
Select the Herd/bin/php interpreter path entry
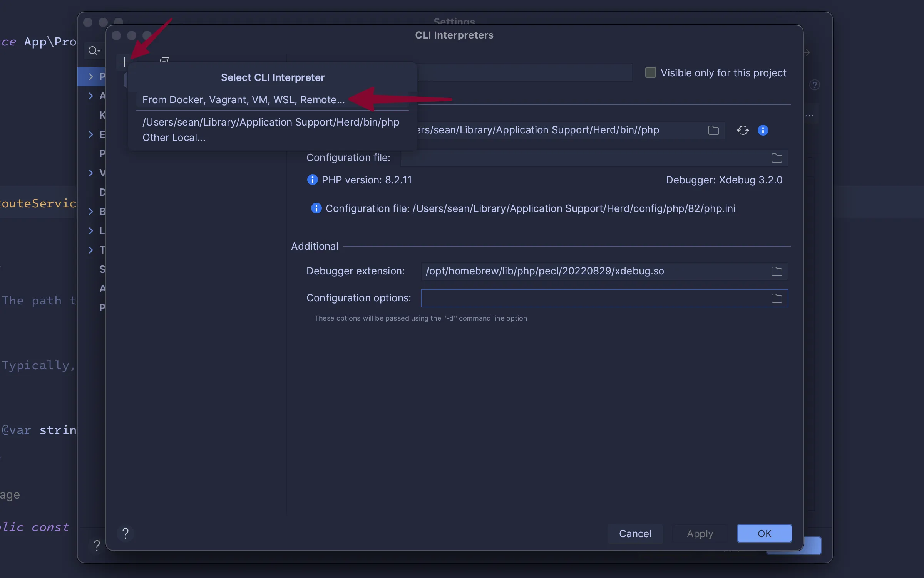[x=271, y=122]
